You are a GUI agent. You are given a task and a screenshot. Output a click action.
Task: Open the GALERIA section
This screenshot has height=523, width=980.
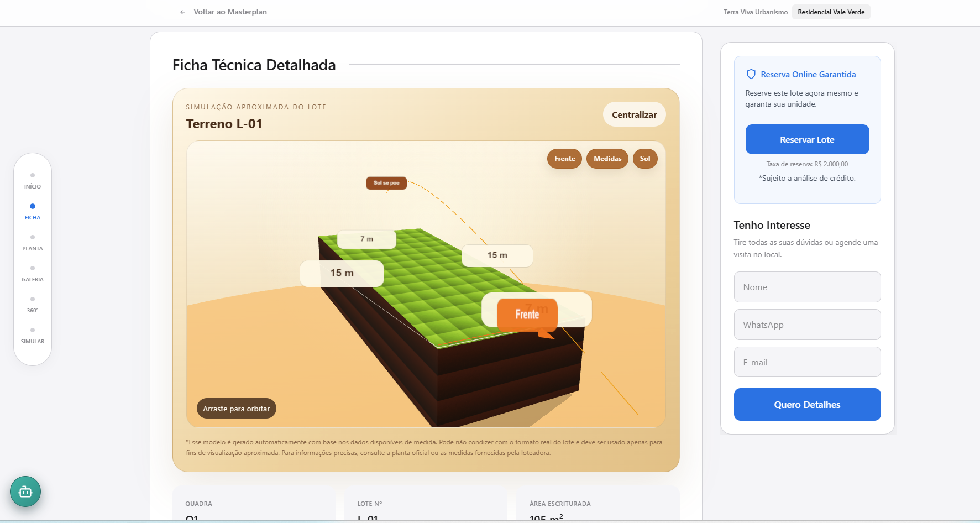[33, 274]
